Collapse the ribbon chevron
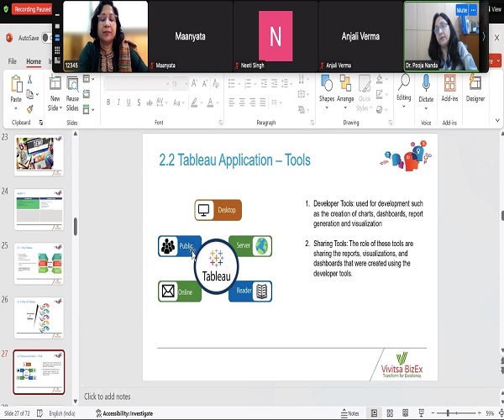The width and height of the screenshot is (504, 420). point(497,120)
